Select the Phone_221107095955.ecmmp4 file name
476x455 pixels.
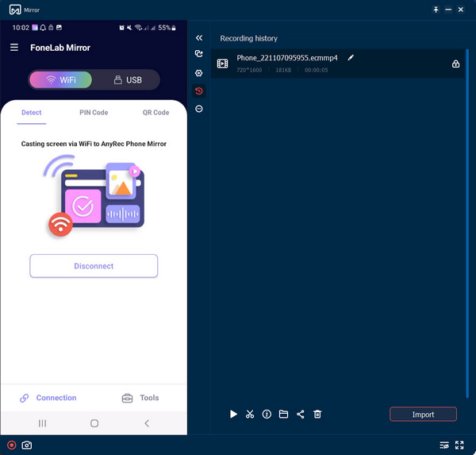point(287,58)
